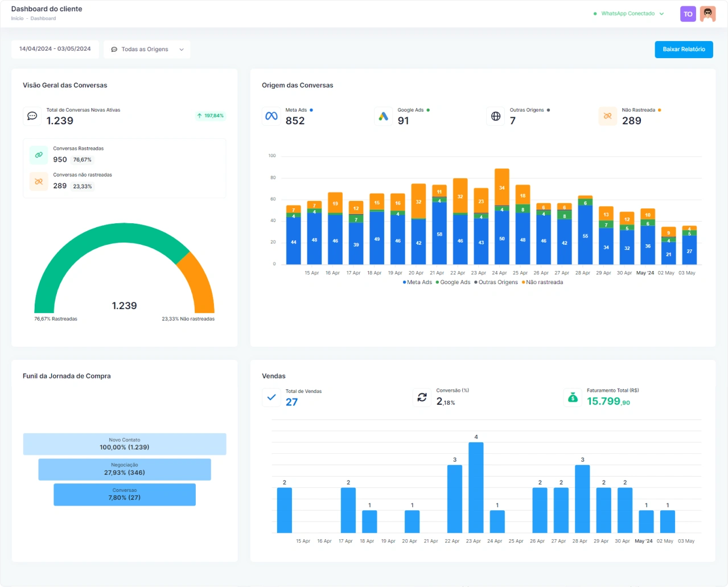Click the Outras Origens globe icon

pyautogui.click(x=496, y=116)
